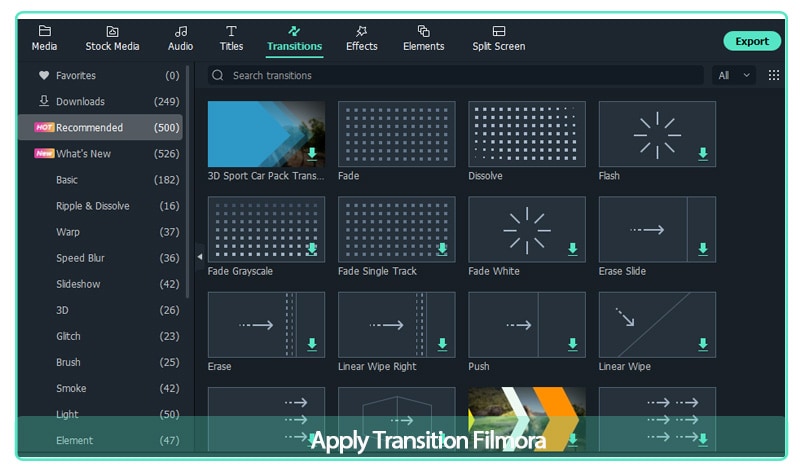
Task: Download the Erase Slide transition
Action: coord(703,249)
